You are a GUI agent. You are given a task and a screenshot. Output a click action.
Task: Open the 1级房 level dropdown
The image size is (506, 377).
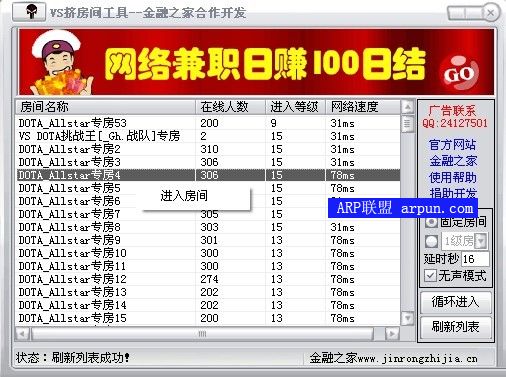[481, 241]
